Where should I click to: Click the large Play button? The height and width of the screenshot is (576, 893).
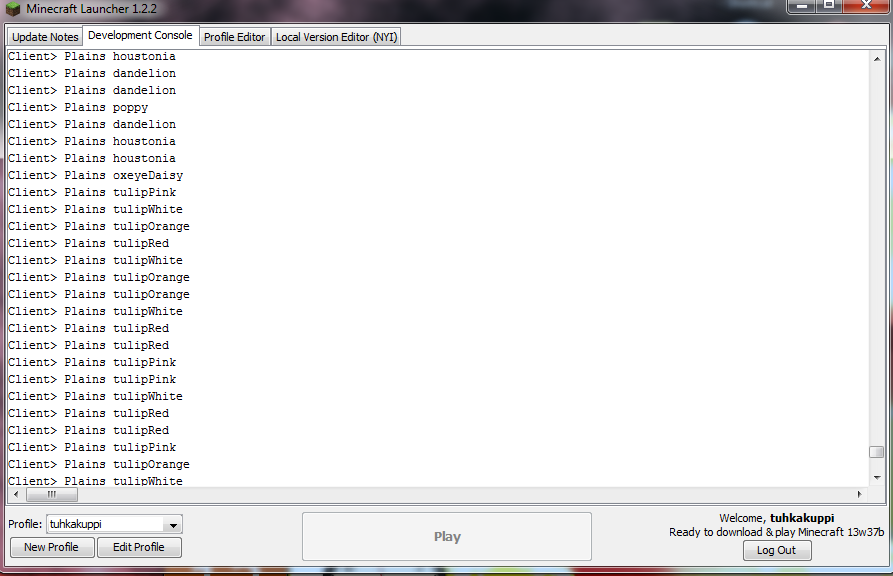(446, 537)
